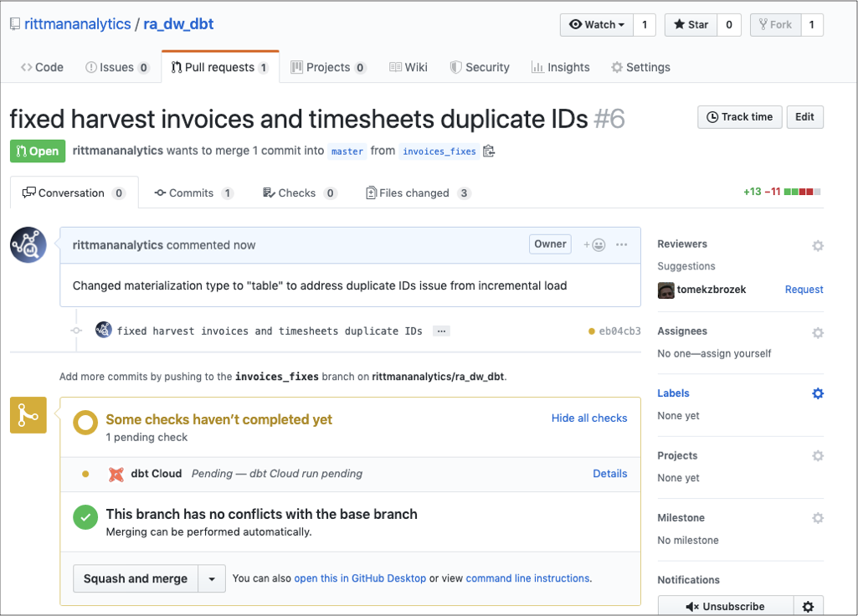The width and height of the screenshot is (858, 616).
Task: Copy branch name clipboard icon
Action: click(489, 151)
